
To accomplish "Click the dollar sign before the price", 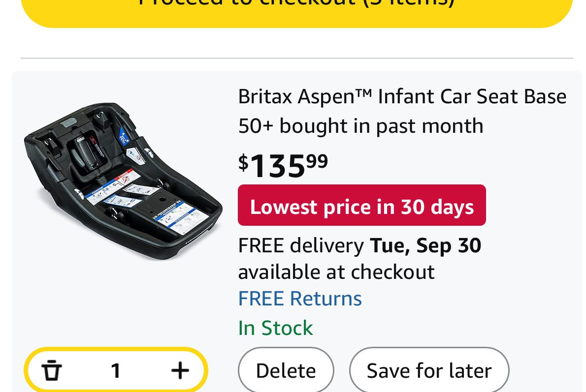I will (x=243, y=162).
